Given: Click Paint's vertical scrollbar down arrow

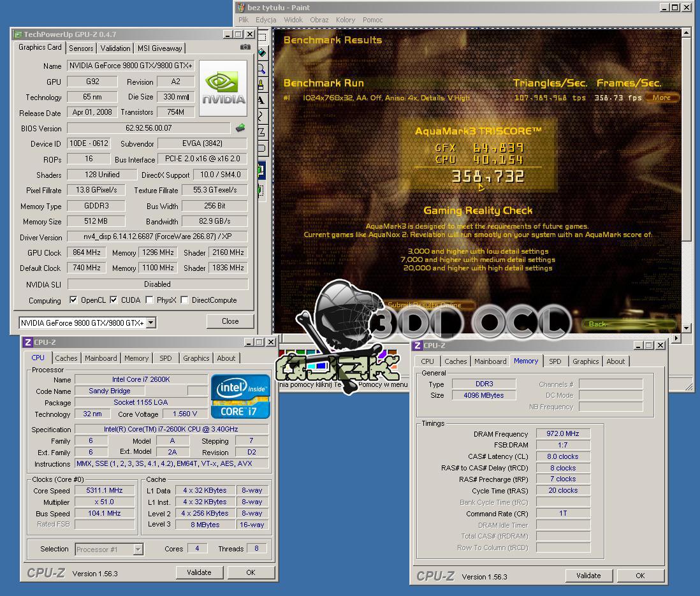Looking at the screenshot, I should (x=686, y=328).
